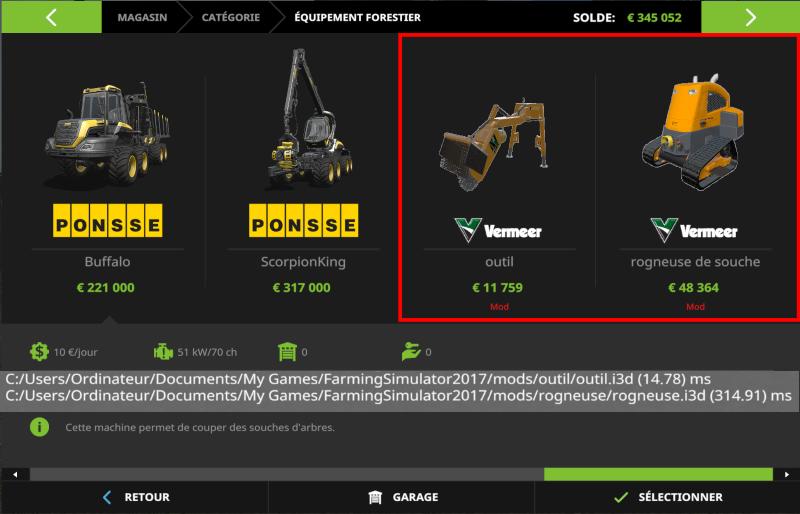Click the green horizontal scrollbar thumb

tap(658, 474)
